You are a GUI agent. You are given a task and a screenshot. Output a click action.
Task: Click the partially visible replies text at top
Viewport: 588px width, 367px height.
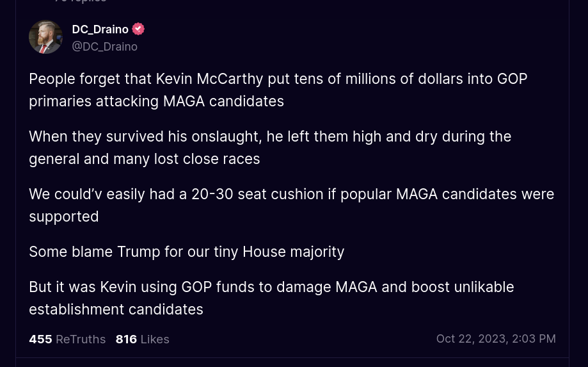[81, 1]
